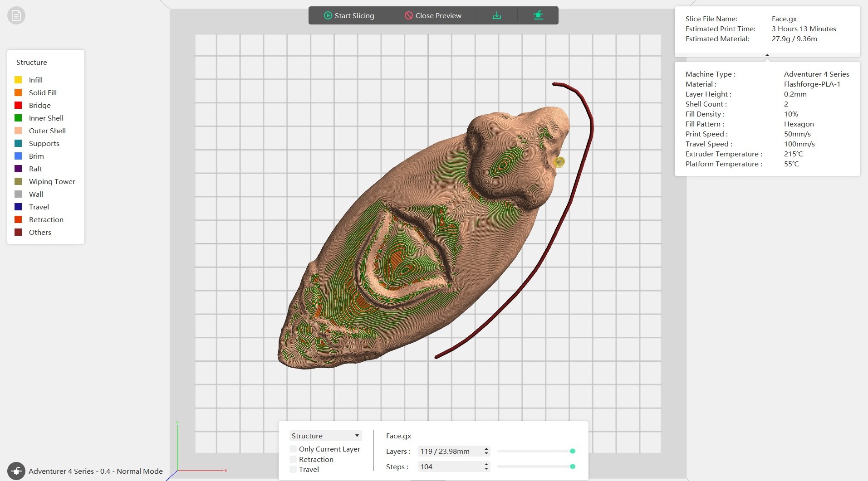Toggle the Retraction checkbox
This screenshot has width=868, height=481.
coord(293,459)
